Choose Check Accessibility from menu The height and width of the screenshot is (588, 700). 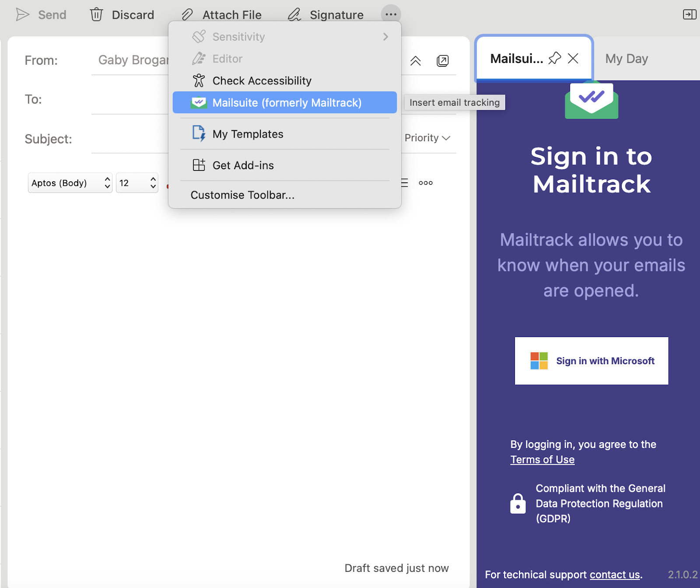point(284,80)
